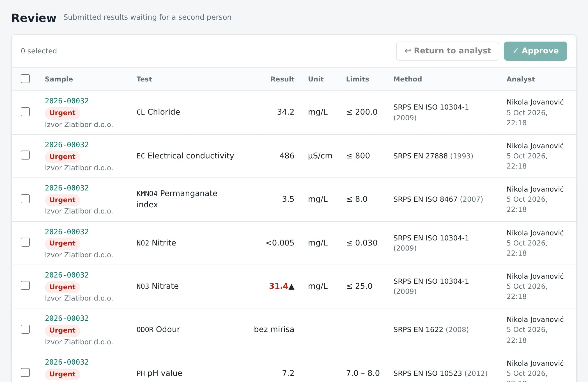This screenshot has width=588, height=382.
Task: Click the '0 selected' counter text
Action: [39, 51]
